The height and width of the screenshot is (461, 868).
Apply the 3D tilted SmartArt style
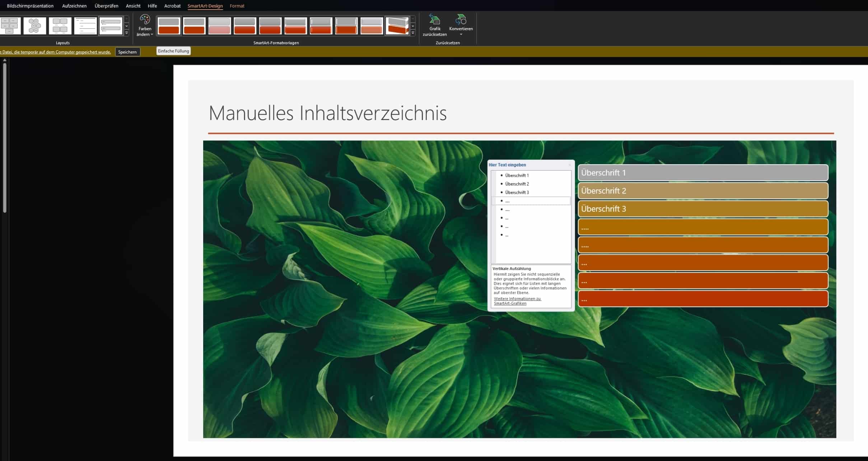pos(397,26)
